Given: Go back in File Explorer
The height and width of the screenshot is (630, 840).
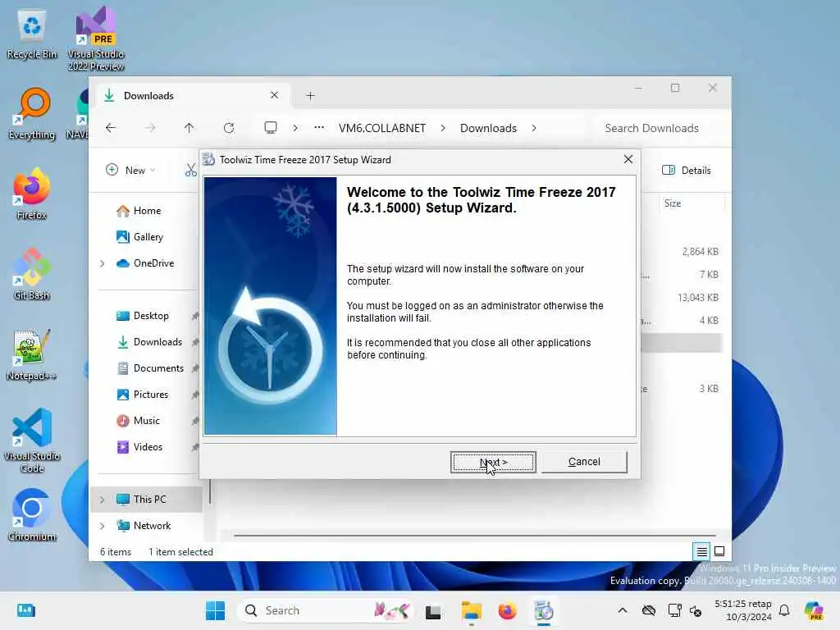Looking at the screenshot, I should tap(111, 128).
